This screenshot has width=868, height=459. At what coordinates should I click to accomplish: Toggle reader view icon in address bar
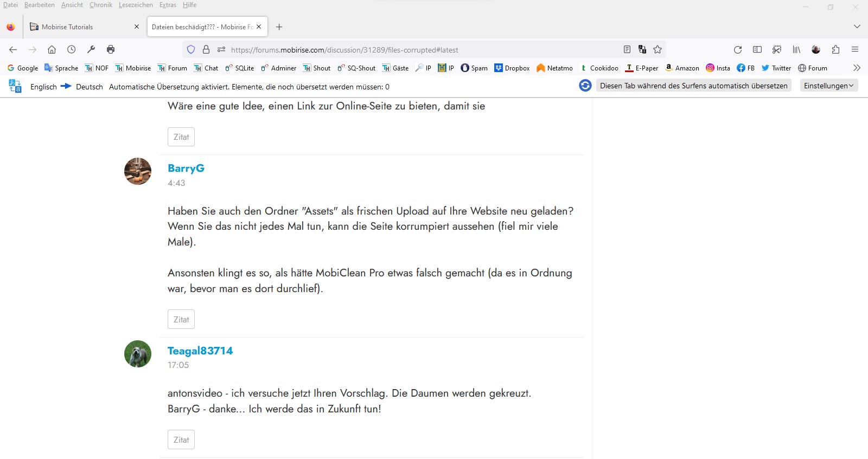(x=627, y=50)
